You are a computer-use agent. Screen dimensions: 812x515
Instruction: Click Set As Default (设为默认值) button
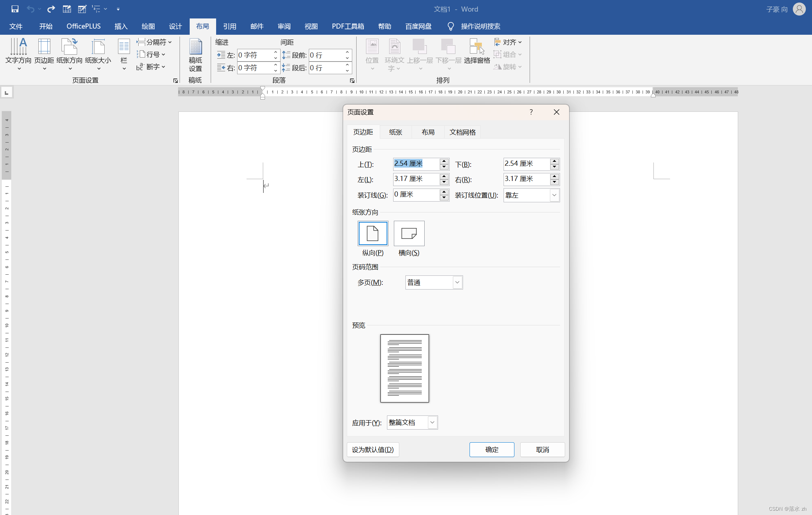[x=373, y=449]
